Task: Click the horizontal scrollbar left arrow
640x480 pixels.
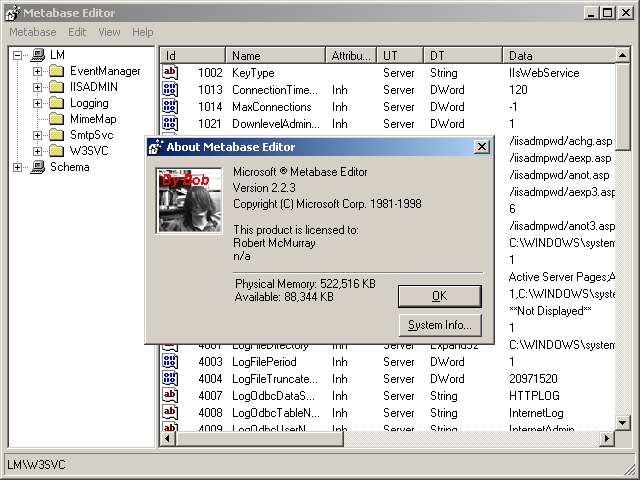Action: click(167, 439)
